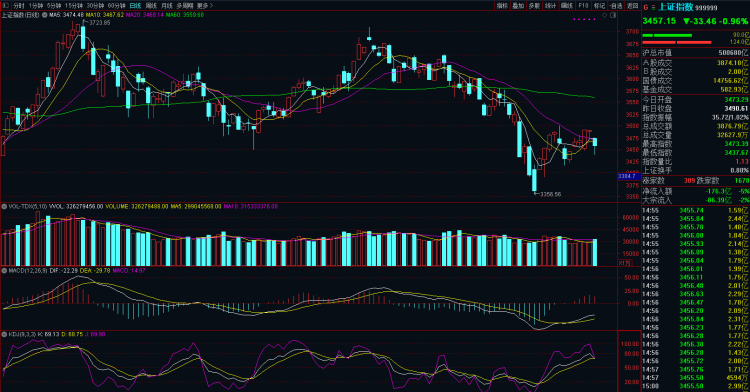Click the magenta dotted indicator above chart

tap(584, 20)
